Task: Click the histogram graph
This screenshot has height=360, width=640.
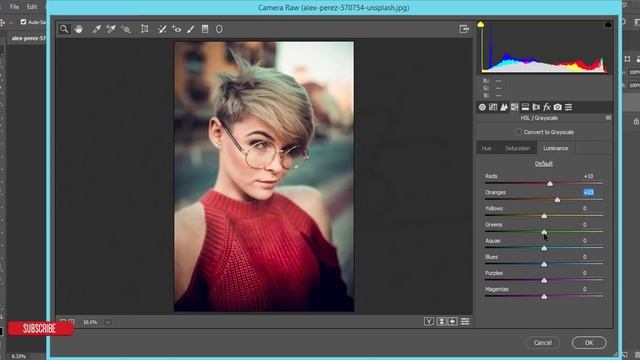Action: tap(545, 47)
